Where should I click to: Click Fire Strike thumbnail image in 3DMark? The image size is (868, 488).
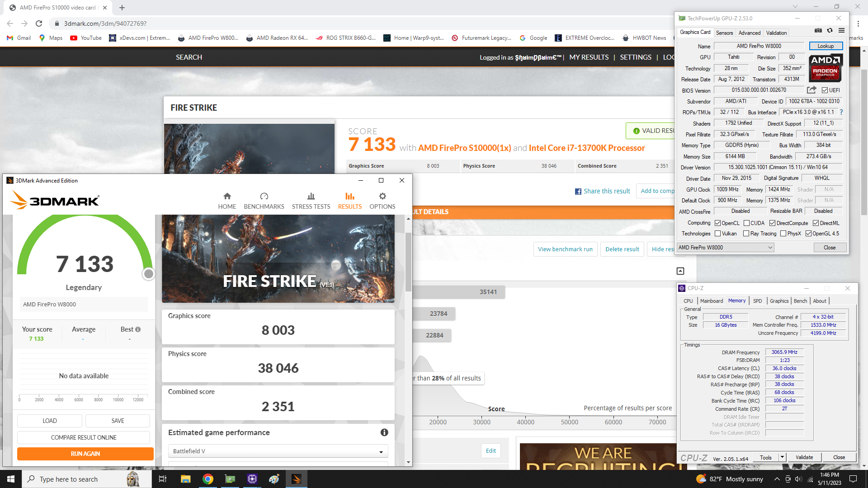click(278, 258)
